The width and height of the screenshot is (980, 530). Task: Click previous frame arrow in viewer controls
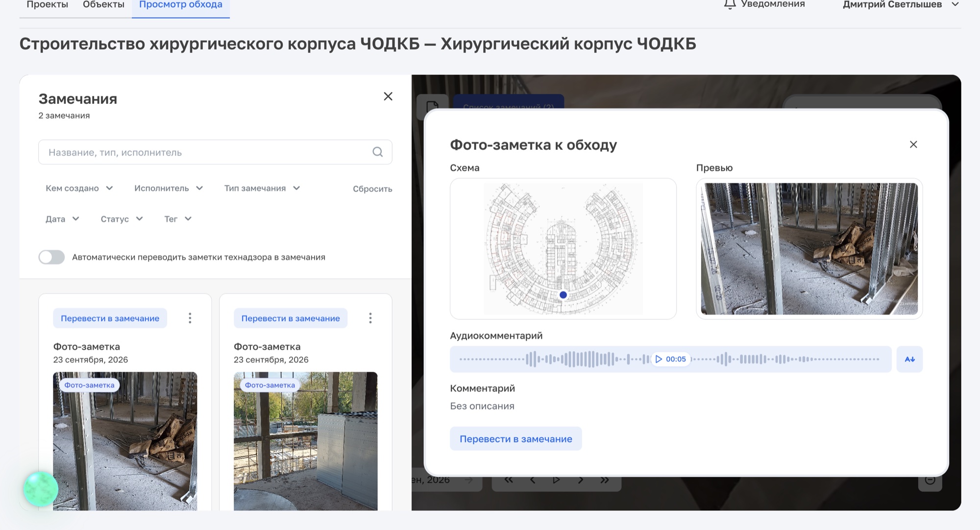click(533, 480)
